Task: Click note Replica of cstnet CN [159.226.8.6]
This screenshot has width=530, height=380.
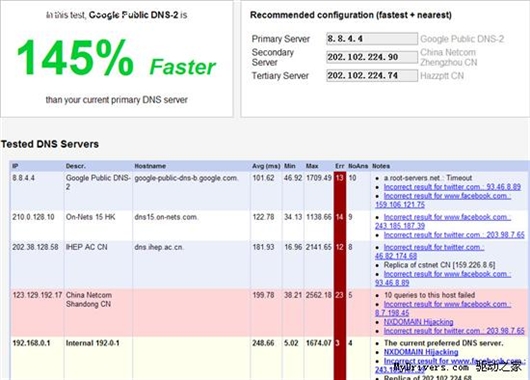Action: coord(439,265)
